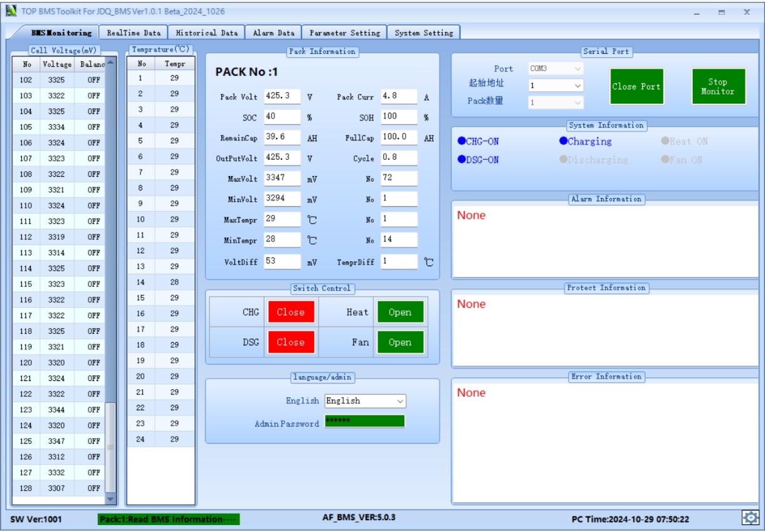Open the Pack数量 dropdown
Viewport: 765px width, 532px height.
pyautogui.click(x=556, y=102)
